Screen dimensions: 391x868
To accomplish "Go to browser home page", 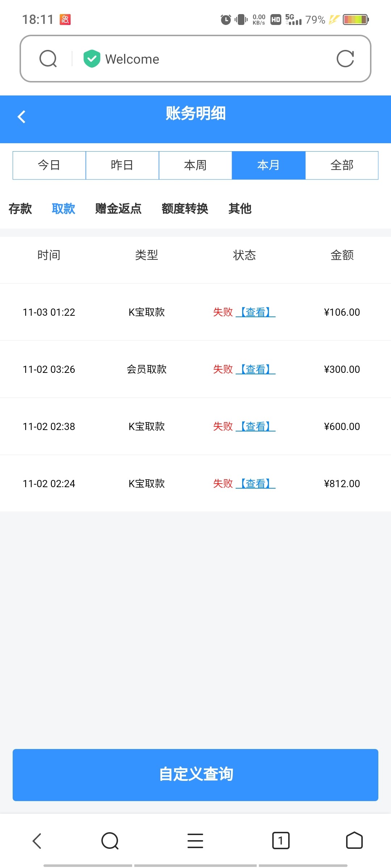I will (354, 841).
